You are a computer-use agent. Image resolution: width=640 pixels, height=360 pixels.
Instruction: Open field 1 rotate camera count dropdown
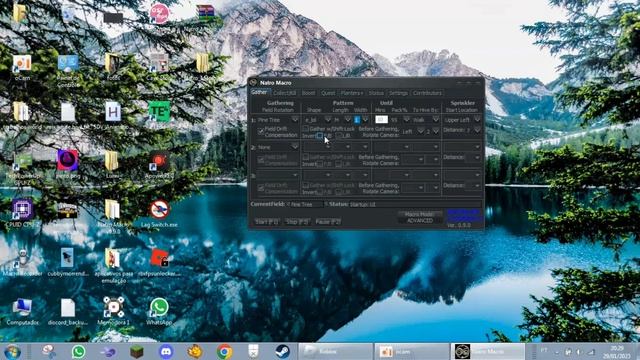(433, 131)
